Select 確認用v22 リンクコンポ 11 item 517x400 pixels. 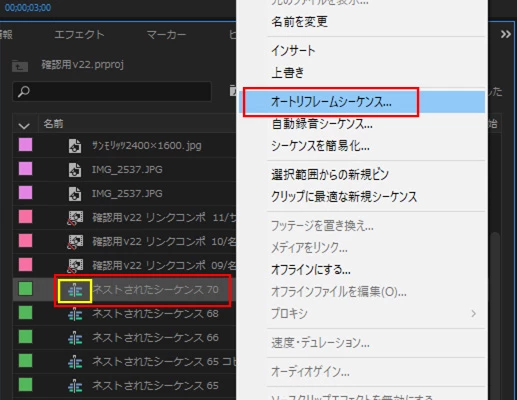164,218
